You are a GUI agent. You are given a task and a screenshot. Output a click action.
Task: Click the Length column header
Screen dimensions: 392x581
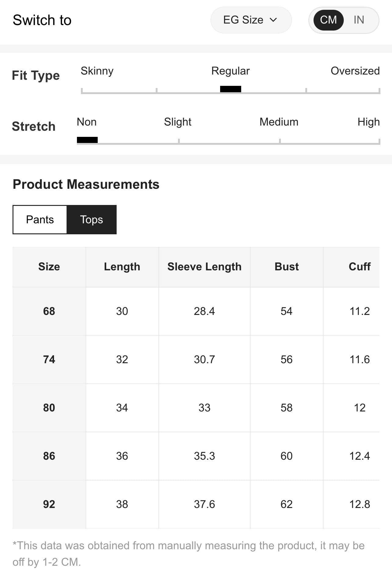pyautogui.click(x=122, y=267)
